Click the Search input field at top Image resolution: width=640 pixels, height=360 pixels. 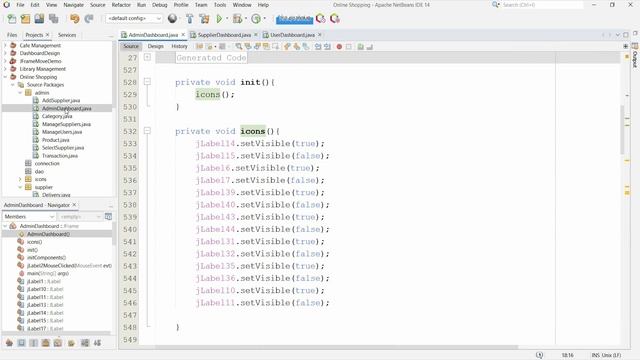[542, 5]
